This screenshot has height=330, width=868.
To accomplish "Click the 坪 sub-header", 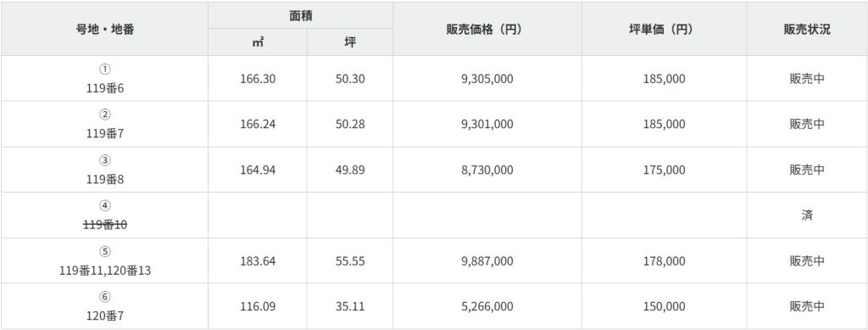I will coord(350,42).
